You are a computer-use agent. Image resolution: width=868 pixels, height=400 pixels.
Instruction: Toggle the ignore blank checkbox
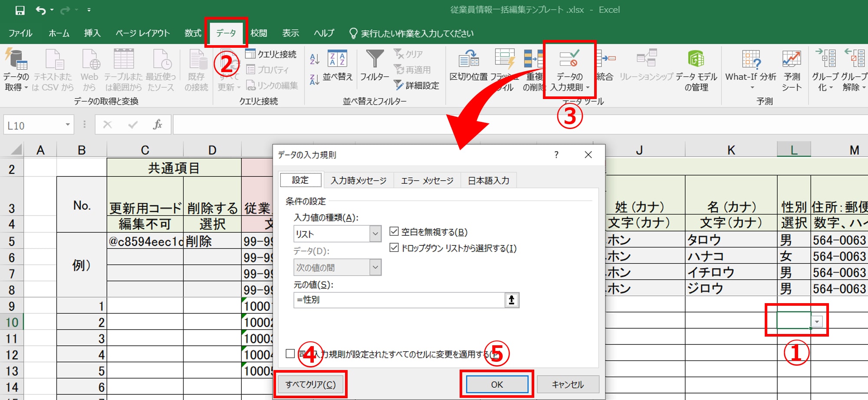click(x=394, y=231)
